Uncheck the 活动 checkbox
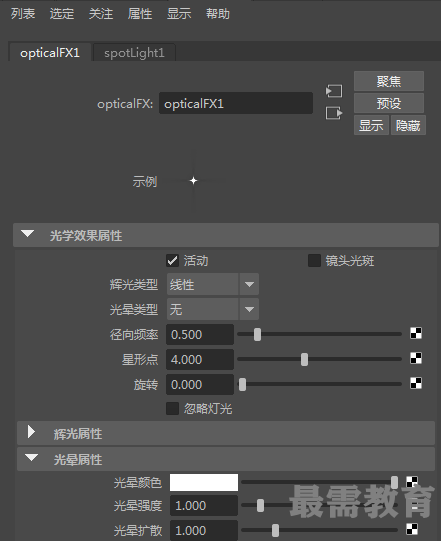This screenshot has height=541, width=441. pos(173,260)
